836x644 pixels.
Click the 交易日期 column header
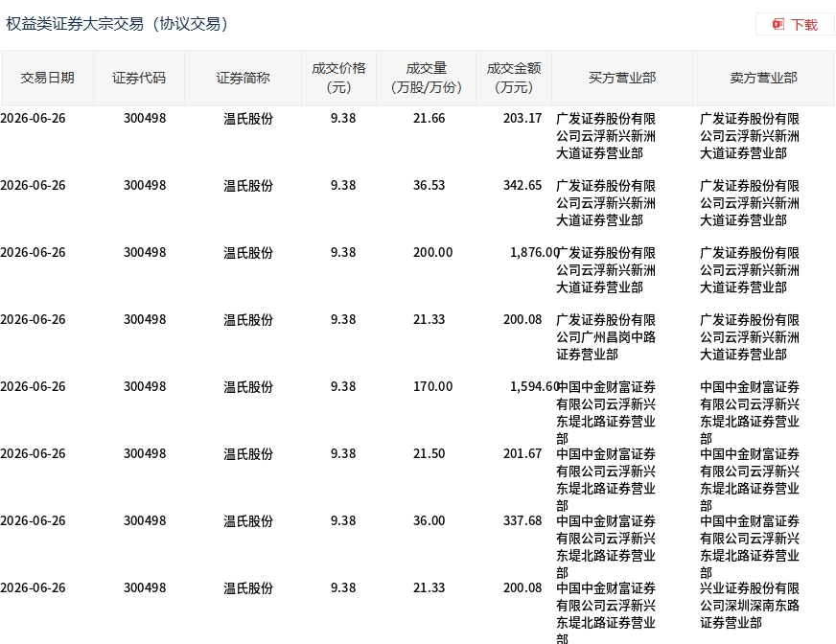tap(47, 78)
